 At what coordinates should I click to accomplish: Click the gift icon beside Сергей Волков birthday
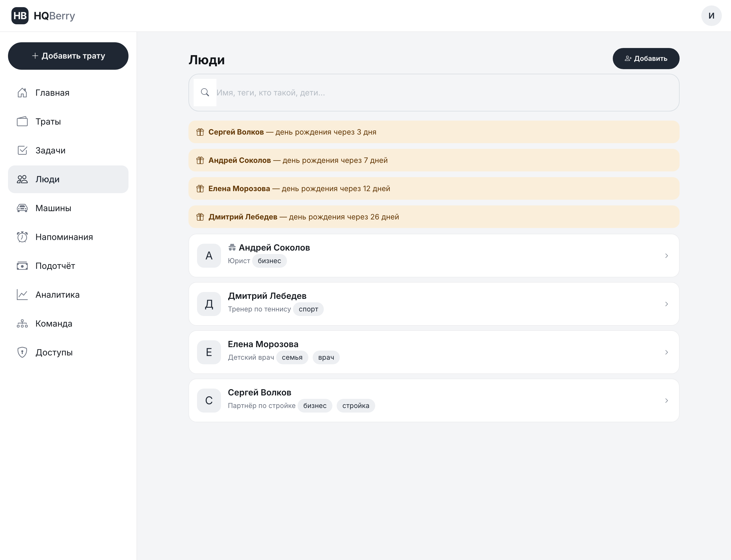click(200, 132)
